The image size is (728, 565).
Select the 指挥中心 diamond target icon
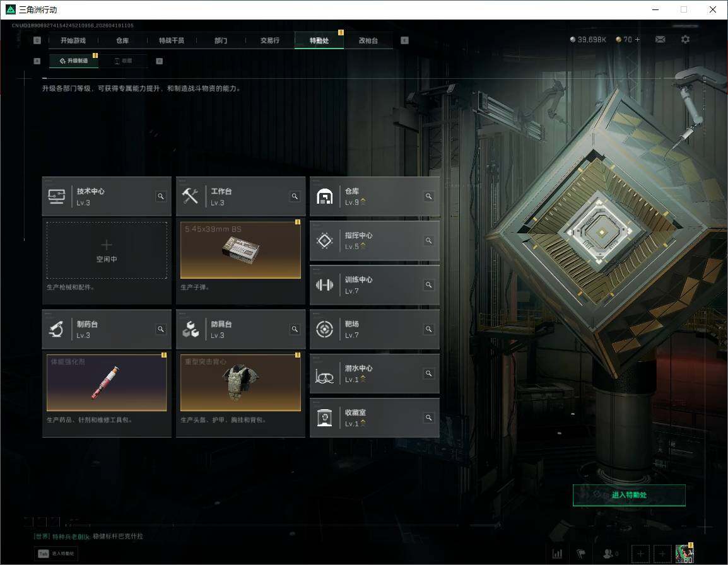click(324, 240)
